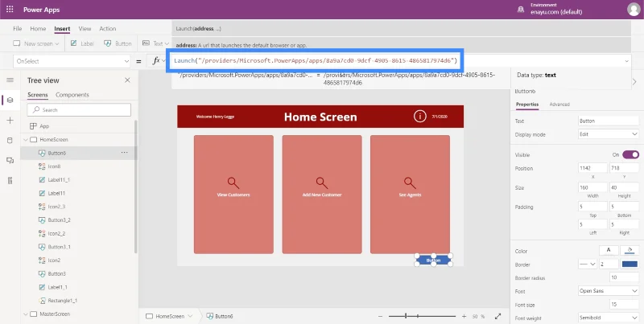Expand the formula bar chevron

coord(627,61)
